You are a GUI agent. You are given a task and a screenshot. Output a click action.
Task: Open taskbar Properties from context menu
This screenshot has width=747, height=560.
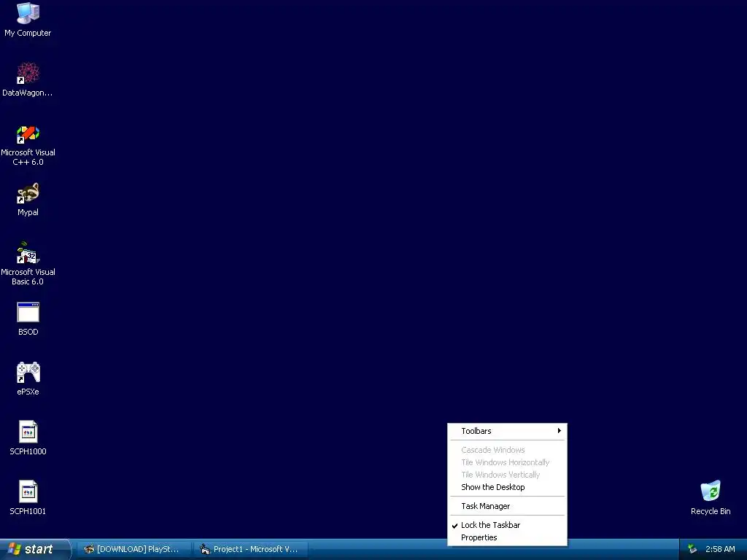(x=508, y=537)
